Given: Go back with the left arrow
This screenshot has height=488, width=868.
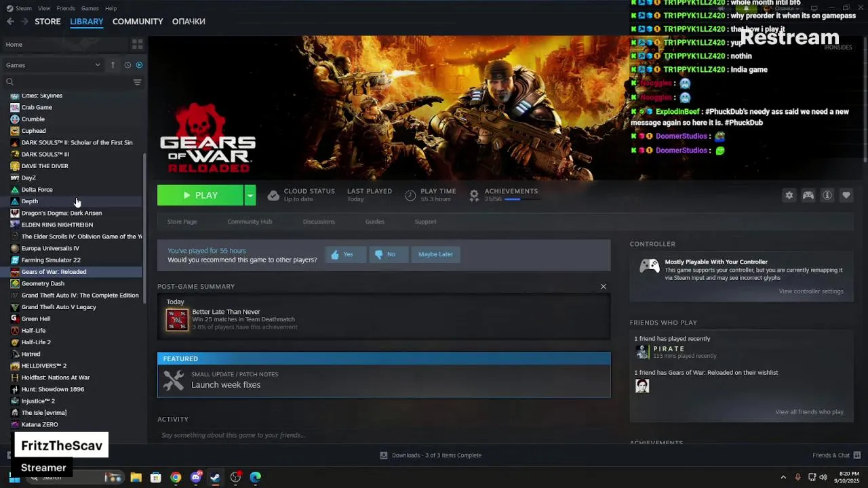Looking at the screenshot, I should point(10,22).
